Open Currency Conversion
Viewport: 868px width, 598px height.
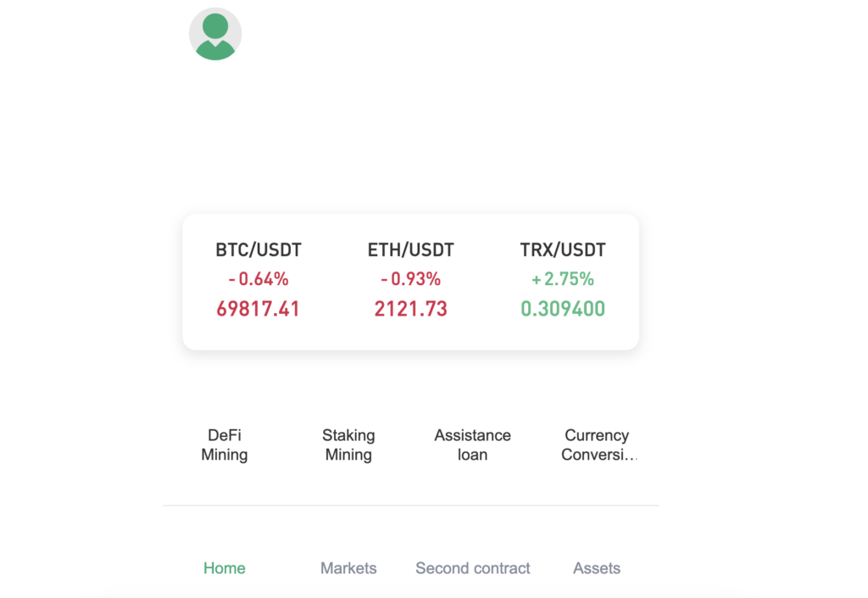point(596,444)
